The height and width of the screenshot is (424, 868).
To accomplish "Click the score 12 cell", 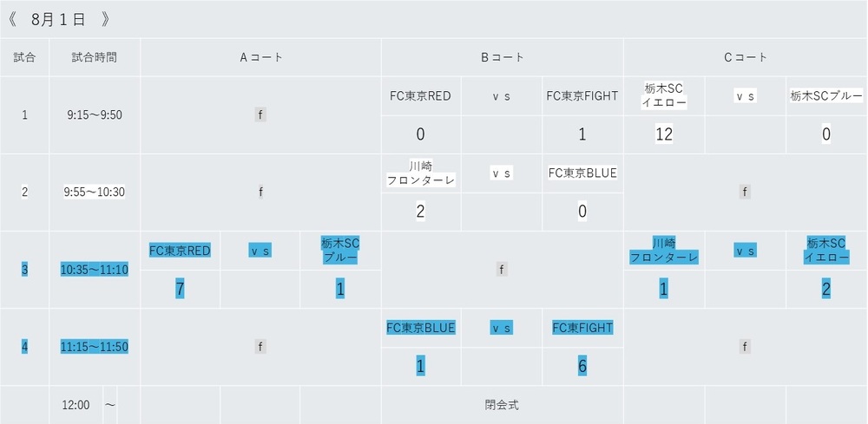I will point(664,134).
